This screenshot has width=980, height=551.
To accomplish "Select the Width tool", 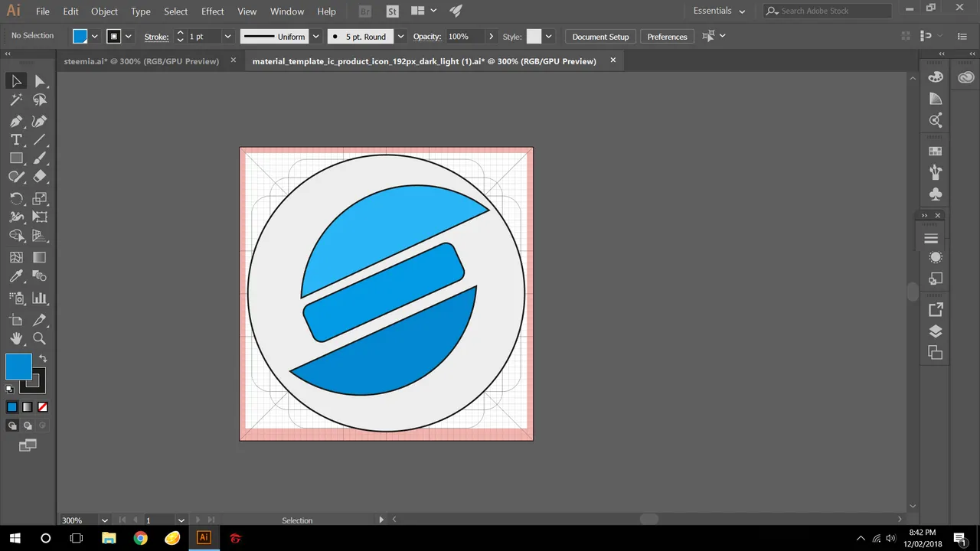I will (16, 217).
